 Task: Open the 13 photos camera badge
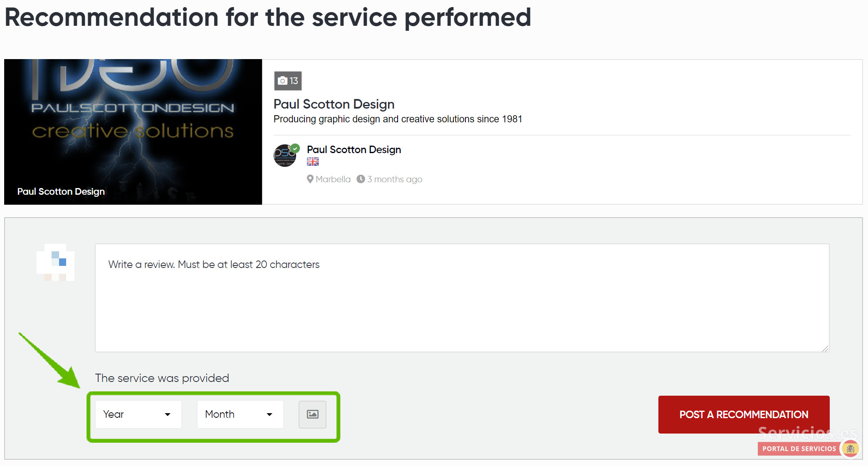pos(288,81)
